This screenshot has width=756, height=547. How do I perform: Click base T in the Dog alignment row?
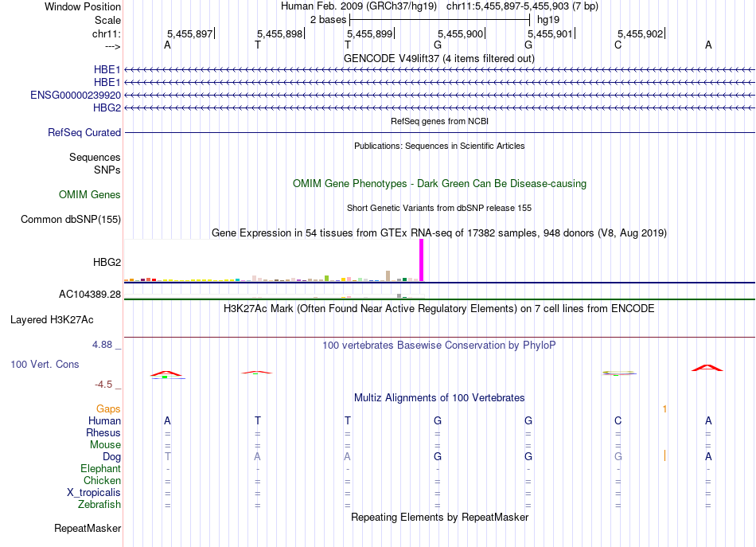coord(167,456)
